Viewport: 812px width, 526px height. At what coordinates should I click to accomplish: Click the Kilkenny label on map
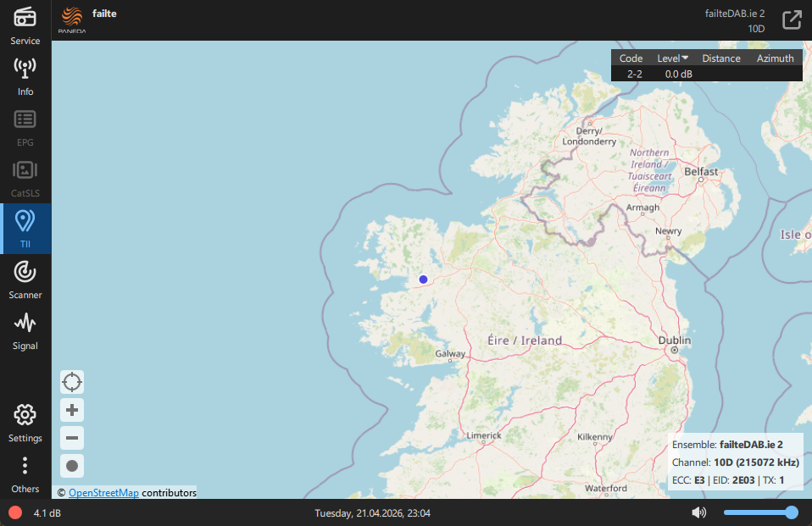point(594,436)
